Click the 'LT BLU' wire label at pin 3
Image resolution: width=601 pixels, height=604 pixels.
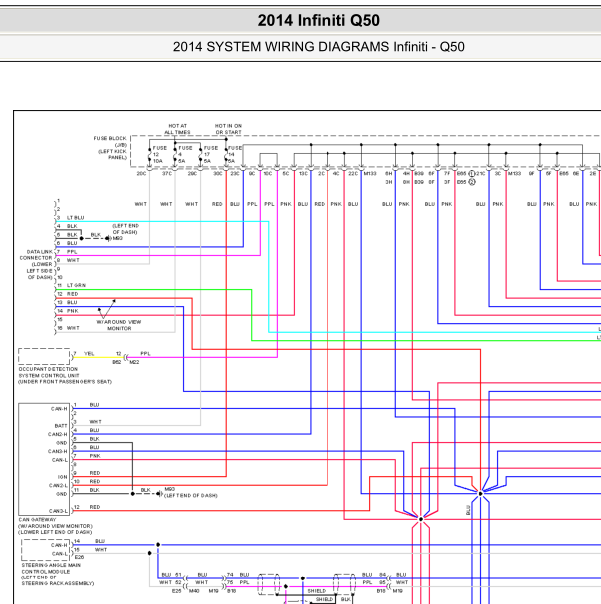click(76, 218)
